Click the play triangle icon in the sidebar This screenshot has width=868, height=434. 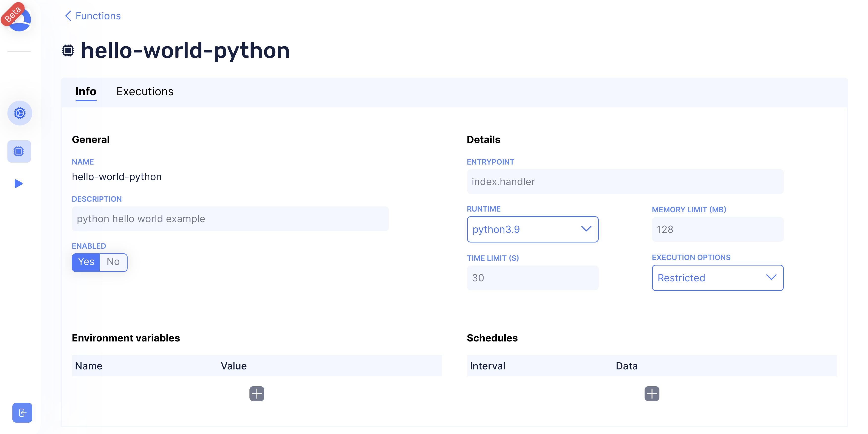pos(19,184)
